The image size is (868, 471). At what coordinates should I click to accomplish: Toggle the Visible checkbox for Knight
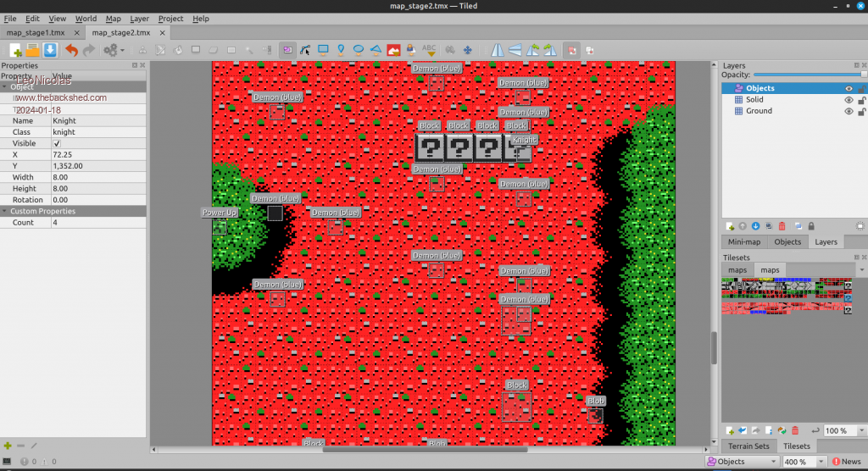pos(57,143)
